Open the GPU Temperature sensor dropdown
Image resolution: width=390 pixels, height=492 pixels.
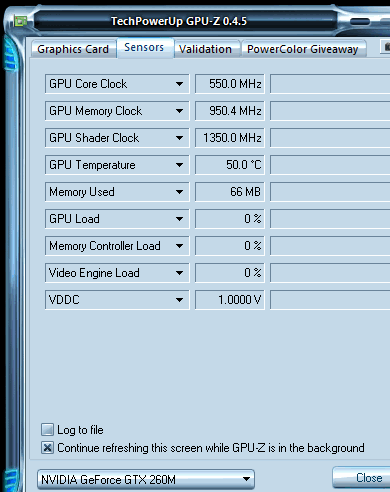click(117, 165)
